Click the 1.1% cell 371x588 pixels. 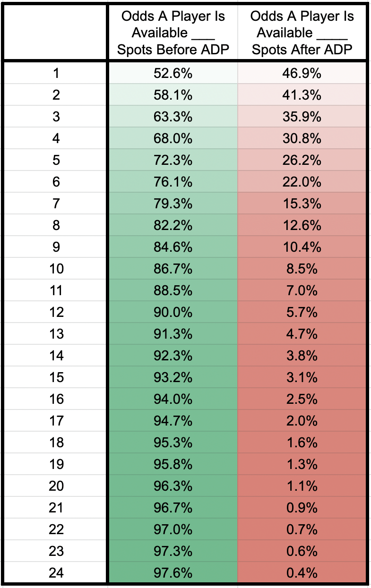click(302, 486)
